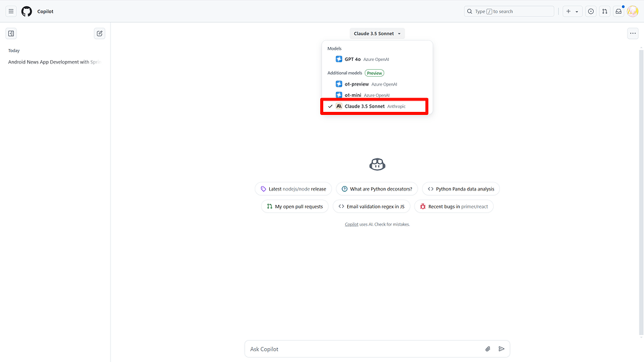Click the Copilot mascot icon
The width and height of the screenshot is (644, 362).
377,165
